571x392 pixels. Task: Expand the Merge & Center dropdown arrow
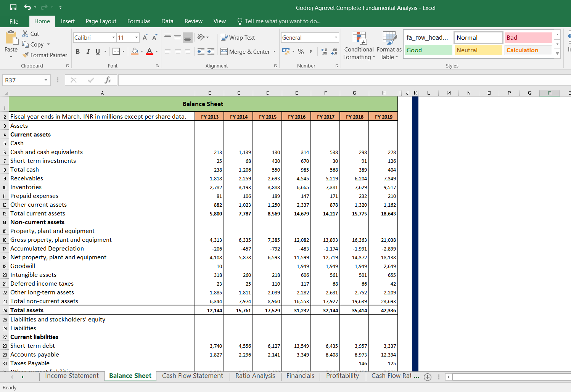275,51
